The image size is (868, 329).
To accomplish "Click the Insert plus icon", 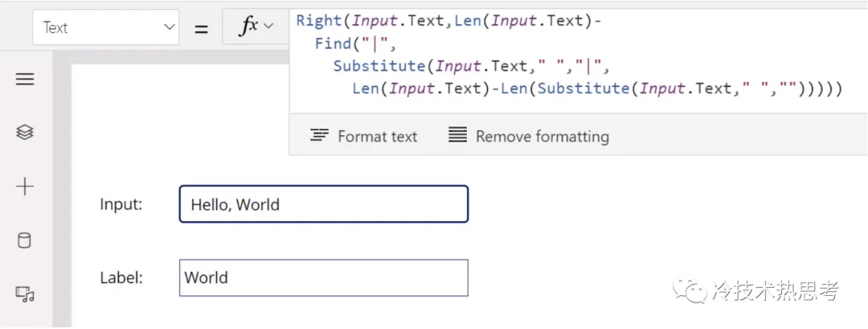I will point(25,187).
